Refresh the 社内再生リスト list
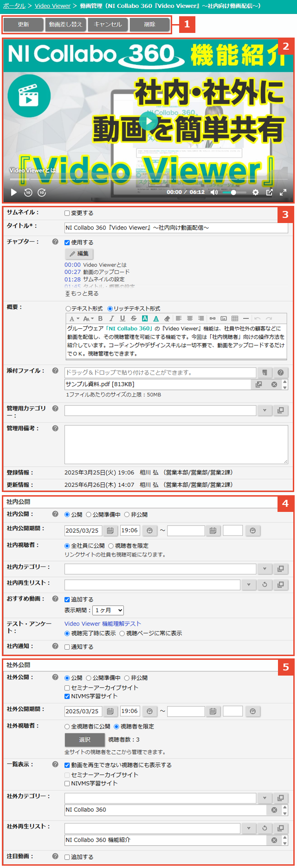Viewport: 297px width, 868px height. point(265,585)
